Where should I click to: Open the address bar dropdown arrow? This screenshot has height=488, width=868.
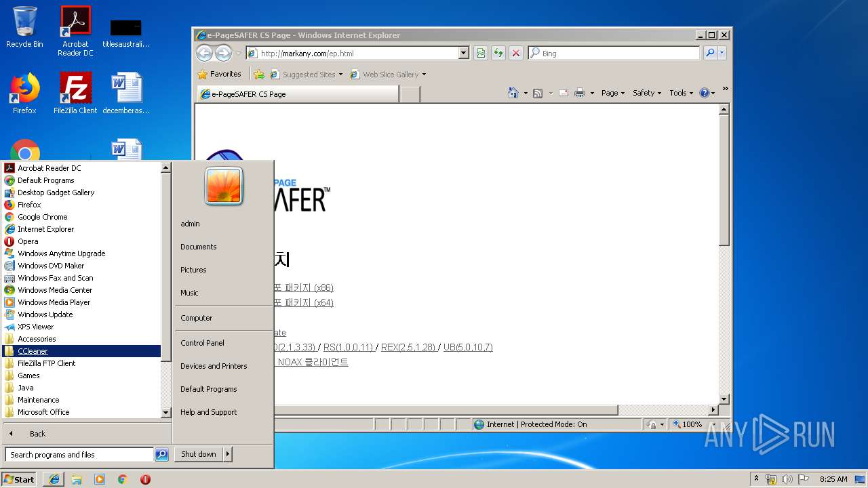pos(464,53)
